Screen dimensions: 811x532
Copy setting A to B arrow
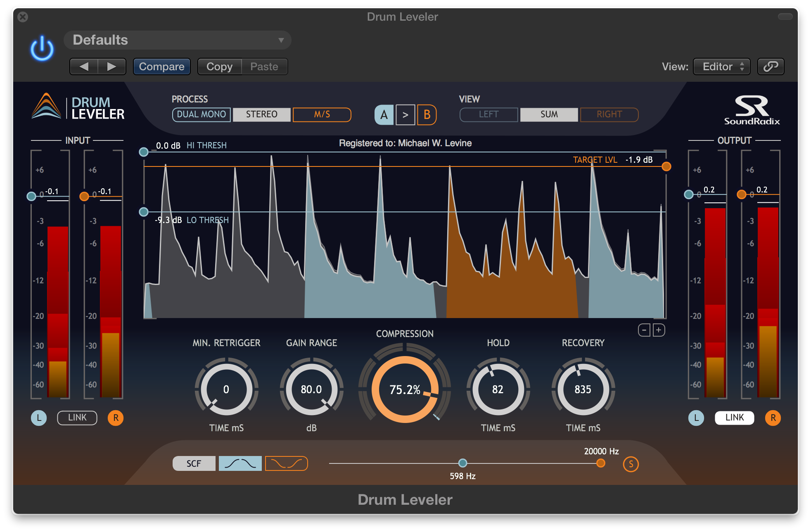coord(405,115)
